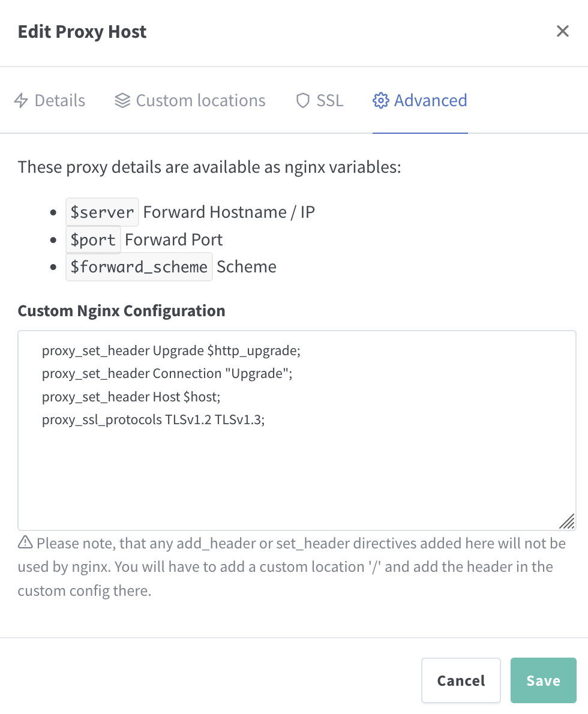Viewport: 588px width, 714px height.
Task: Click the proxy_ssl_protocols line in the config
Action: pyautogui.click(x=154, y=420)
